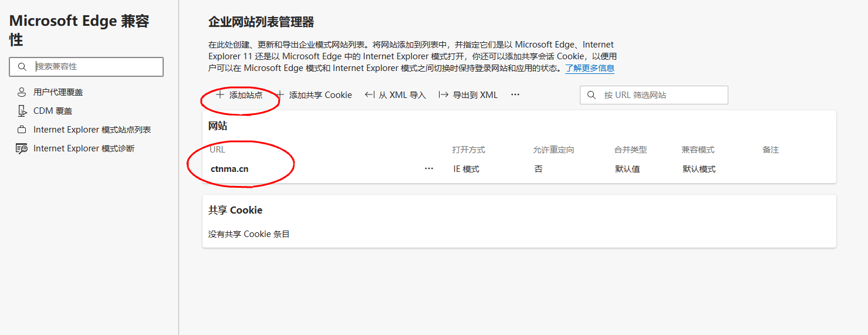Click the CDM Override icon in sidebar
Viewport: 868px width, 335px height.
click(x=22, y=111)
